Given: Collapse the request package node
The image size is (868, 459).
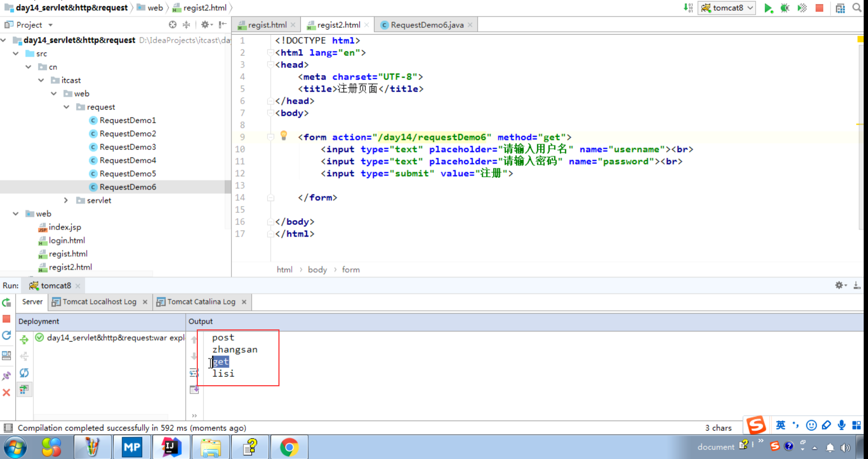Looking at the screenshot, I should pyautogui.click(x=67, y=107).
